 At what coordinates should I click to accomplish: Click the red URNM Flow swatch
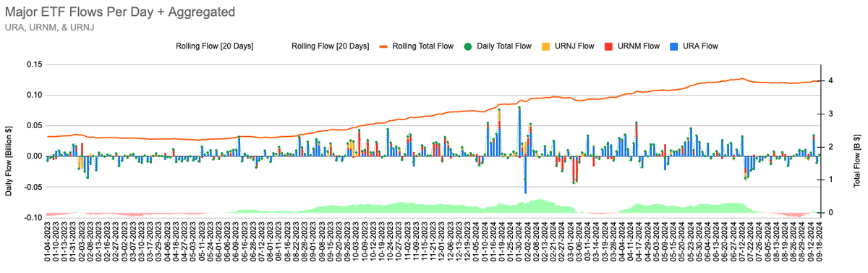[608, 46]
